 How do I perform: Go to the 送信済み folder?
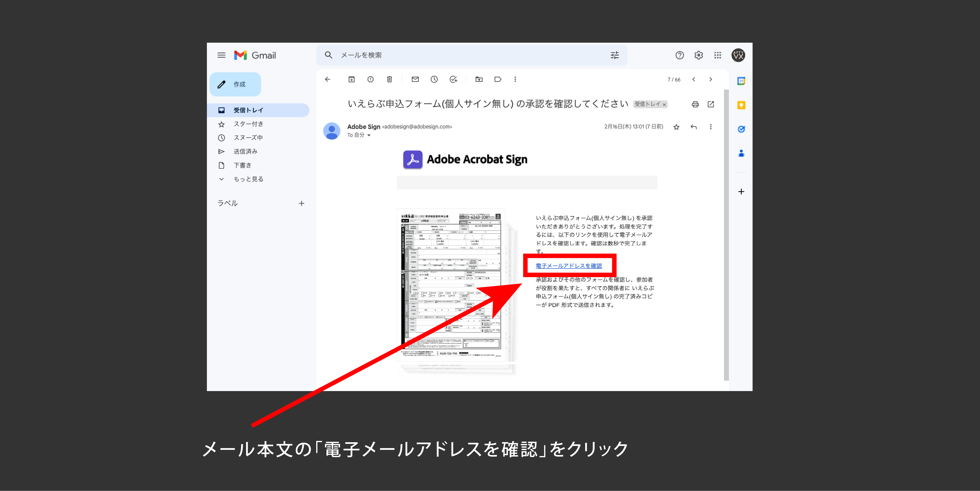pyautogui.click(x=245, y=151)
